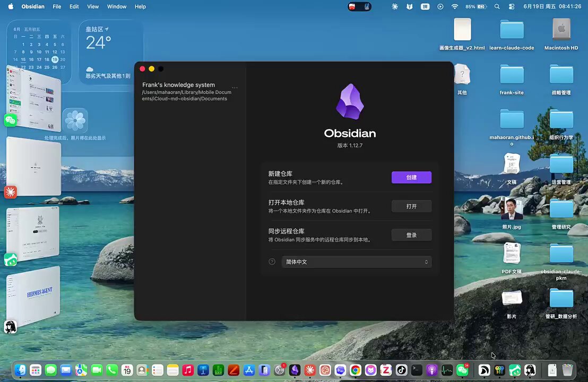Open Podcasts from the Dock

pyautogui.click(x=431, y=370)
